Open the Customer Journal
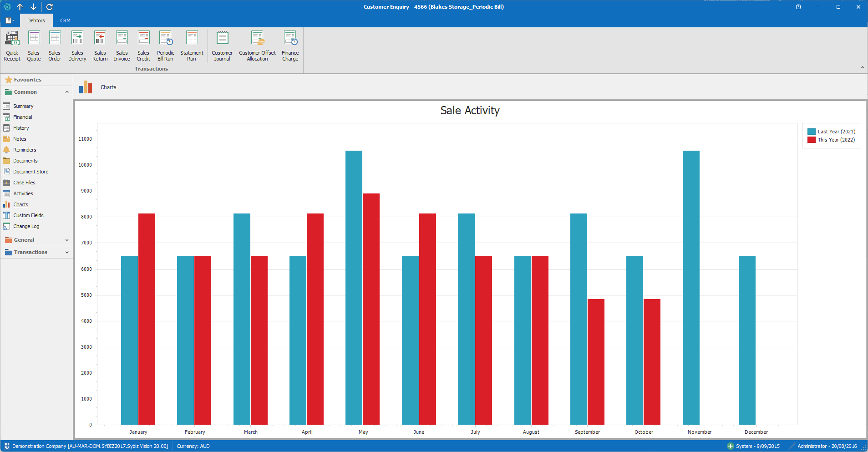 (222, 46)
